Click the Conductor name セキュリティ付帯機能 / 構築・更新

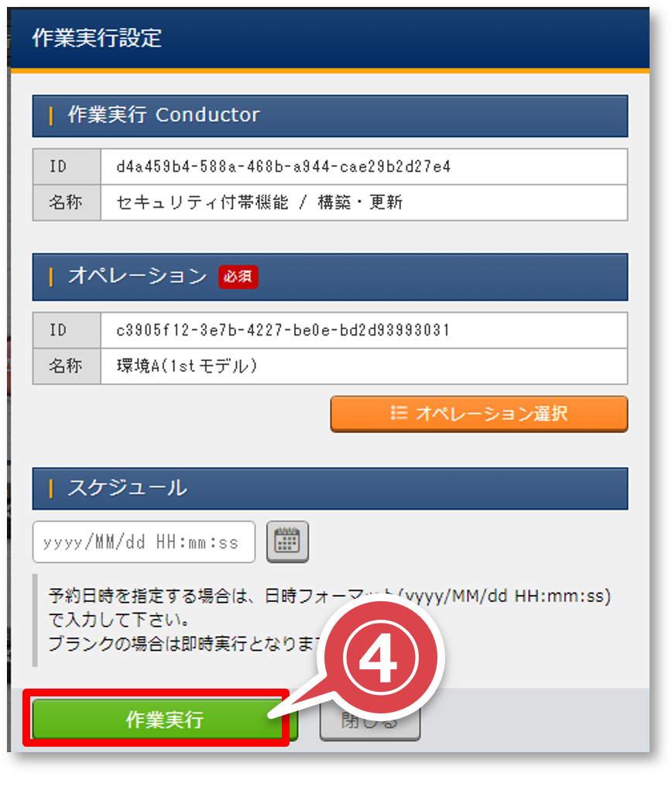tap(259, 203)
